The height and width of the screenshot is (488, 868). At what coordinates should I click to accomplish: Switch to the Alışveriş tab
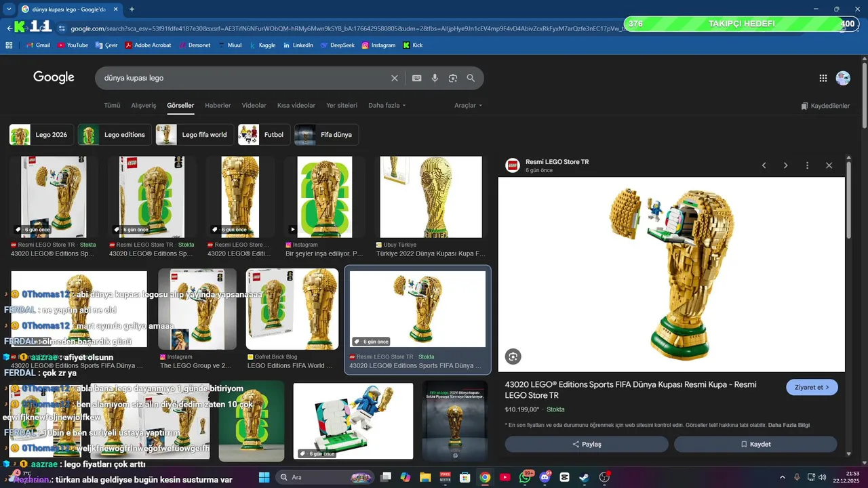pos(143,106)
